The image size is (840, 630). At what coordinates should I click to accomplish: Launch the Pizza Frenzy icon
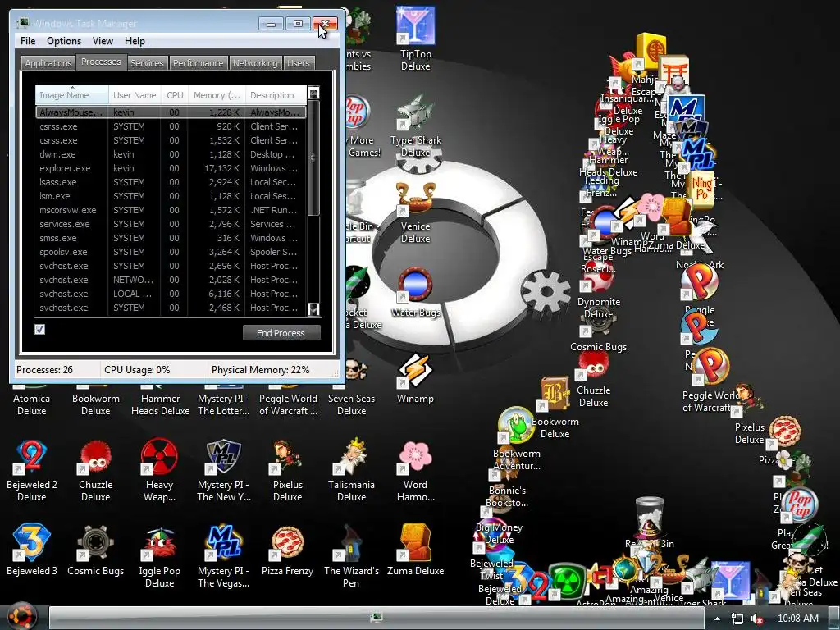click(288, 550)
